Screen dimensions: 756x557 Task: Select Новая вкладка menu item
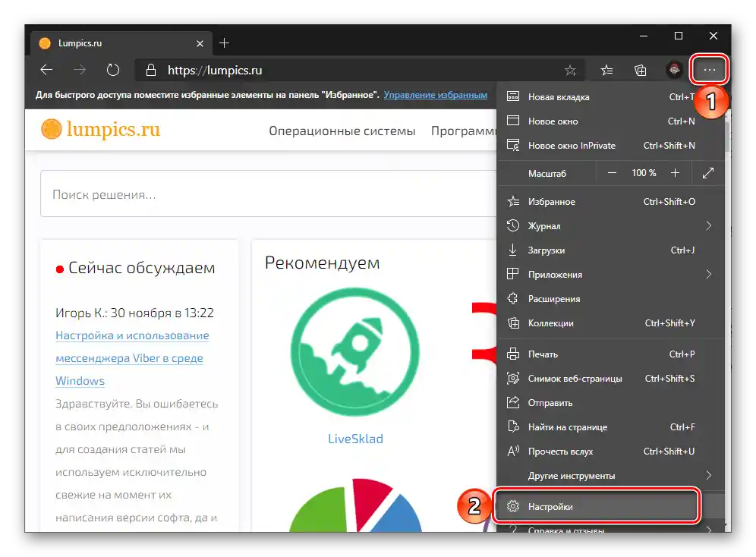pyautogui.click(x=610, y=97)
